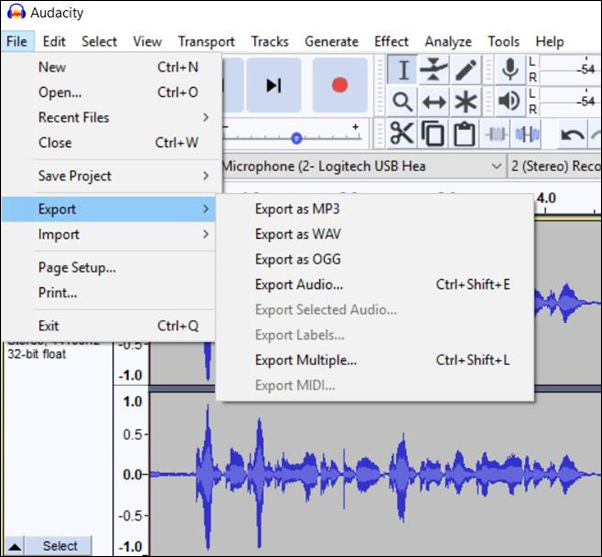Click the Trim audio icon
602x557 pixels.
tap(496, 134)
